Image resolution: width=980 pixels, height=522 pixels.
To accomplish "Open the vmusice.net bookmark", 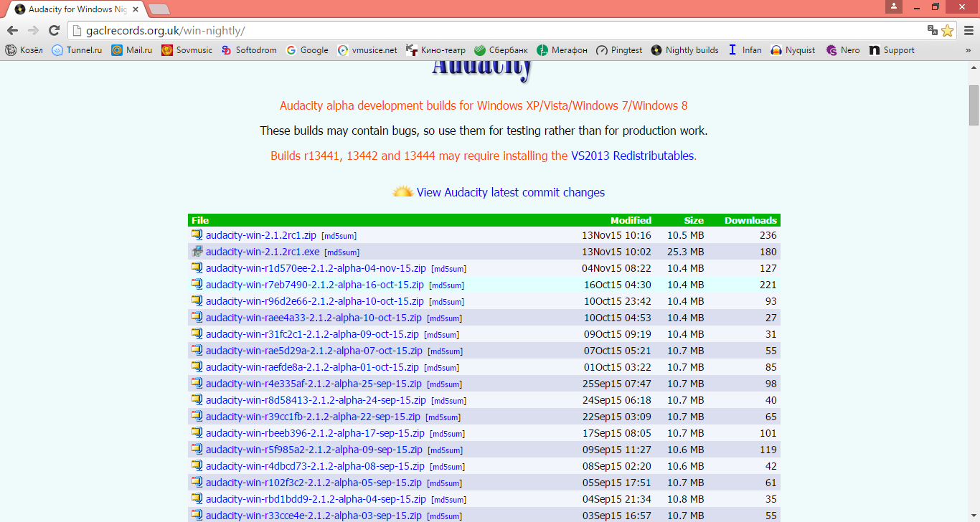I will pyautogui.click(x=367, y=50).
